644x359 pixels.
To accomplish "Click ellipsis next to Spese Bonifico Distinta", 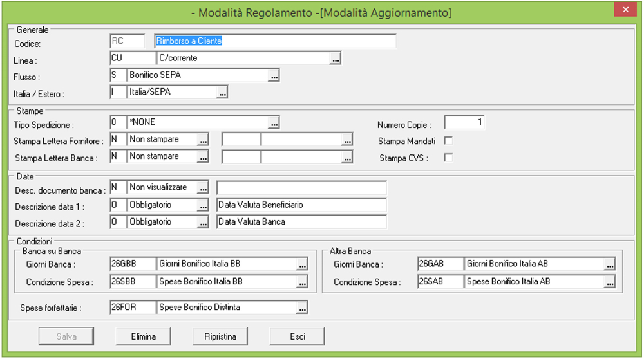I will pyautogui.click(x=302, y=308).
